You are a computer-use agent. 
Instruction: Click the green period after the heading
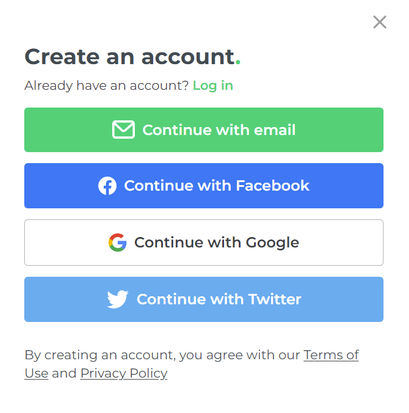pos(238,63)
